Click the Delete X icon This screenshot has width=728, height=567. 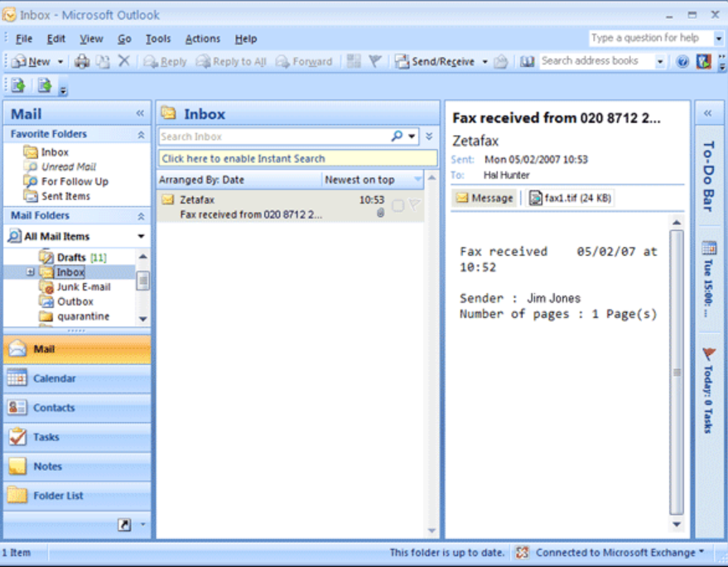point(124,60)
